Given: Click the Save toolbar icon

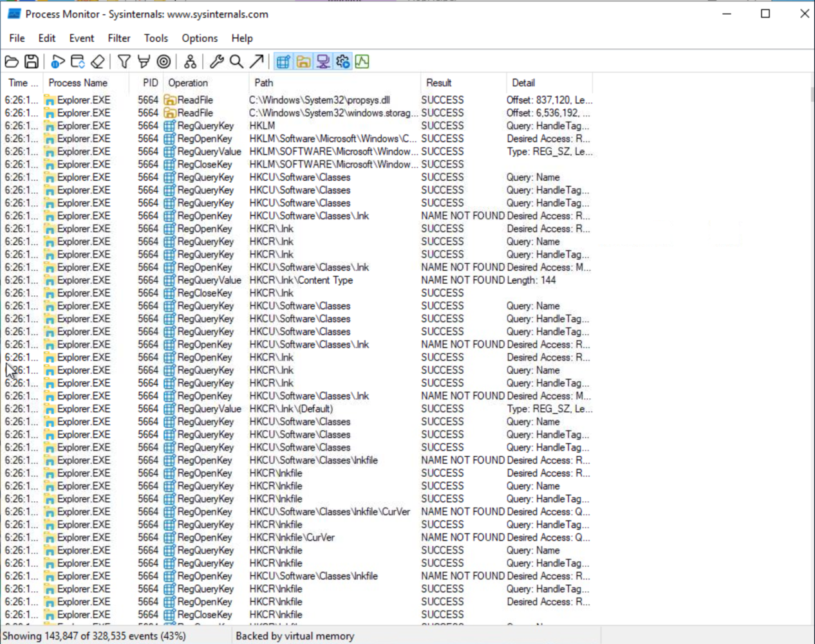Looking at the screenshot, I should pyautogui.click(x=31, y=62).
